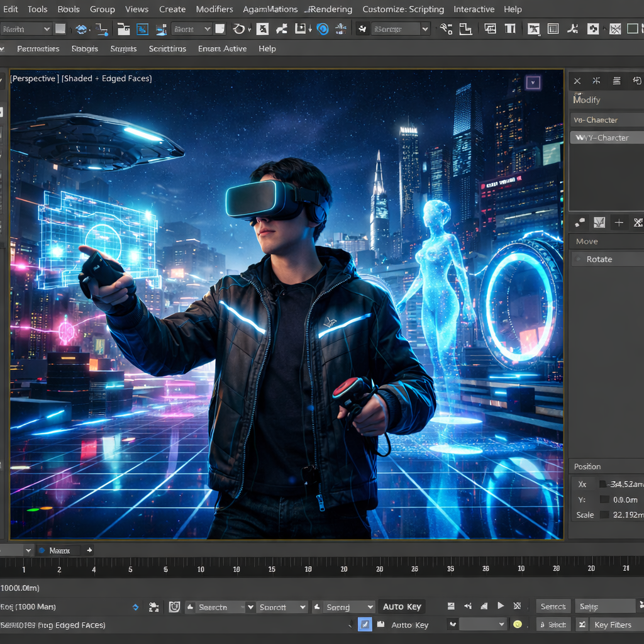
Task: Open the Sprott dropdown in the bottom bar
Action: click(282, 607)
